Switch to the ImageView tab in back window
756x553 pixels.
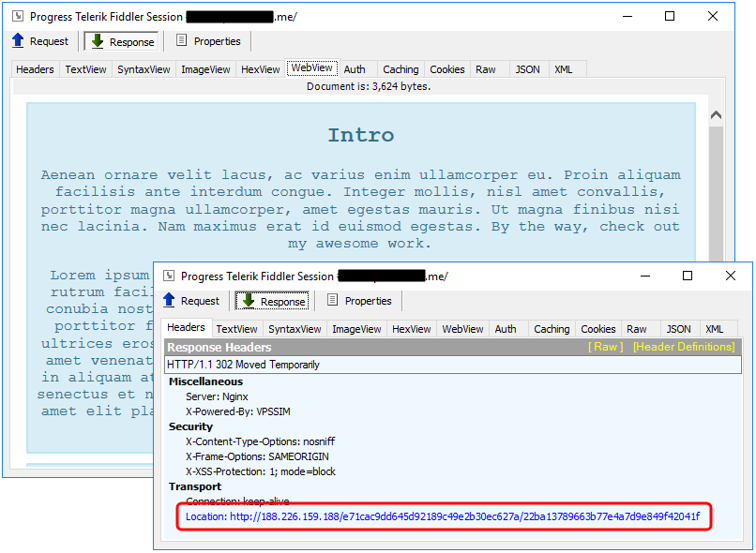click(x=205, y=67)
